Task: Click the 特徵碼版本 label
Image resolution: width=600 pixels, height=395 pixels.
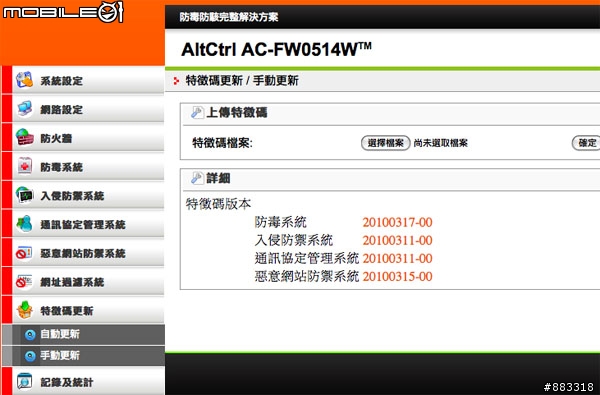Action: point(218,204)
